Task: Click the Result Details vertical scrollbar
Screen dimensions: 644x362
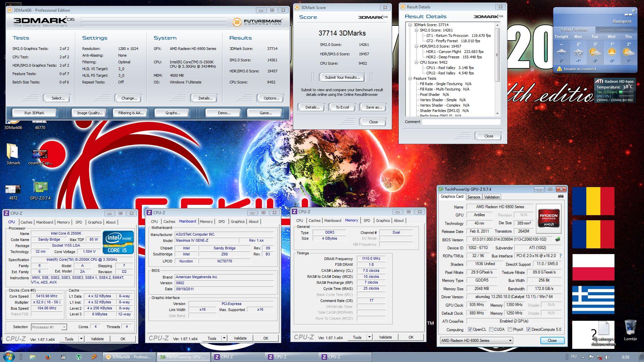Action: tap(497, 69)
